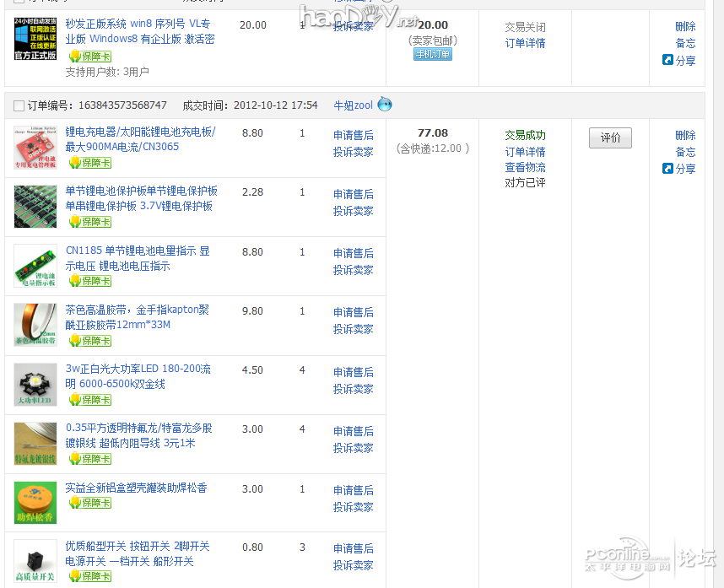
Task: Open 查看物流 for the completed order
Action: click(525, 167)
